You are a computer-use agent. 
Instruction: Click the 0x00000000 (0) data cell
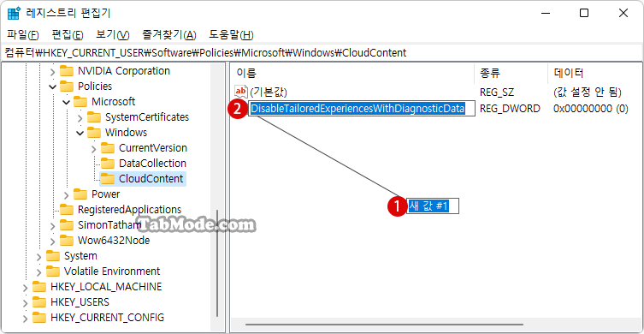point(591,109)
